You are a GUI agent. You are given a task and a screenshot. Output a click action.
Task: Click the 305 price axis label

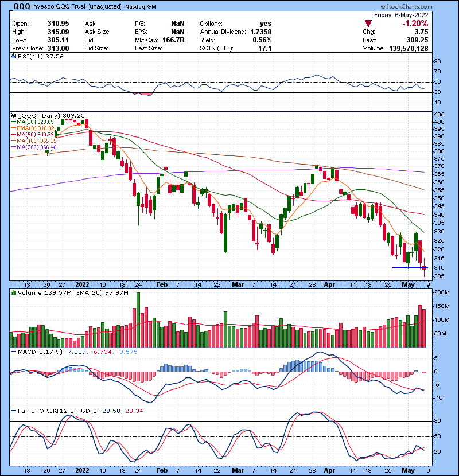[x=439, y=276]
